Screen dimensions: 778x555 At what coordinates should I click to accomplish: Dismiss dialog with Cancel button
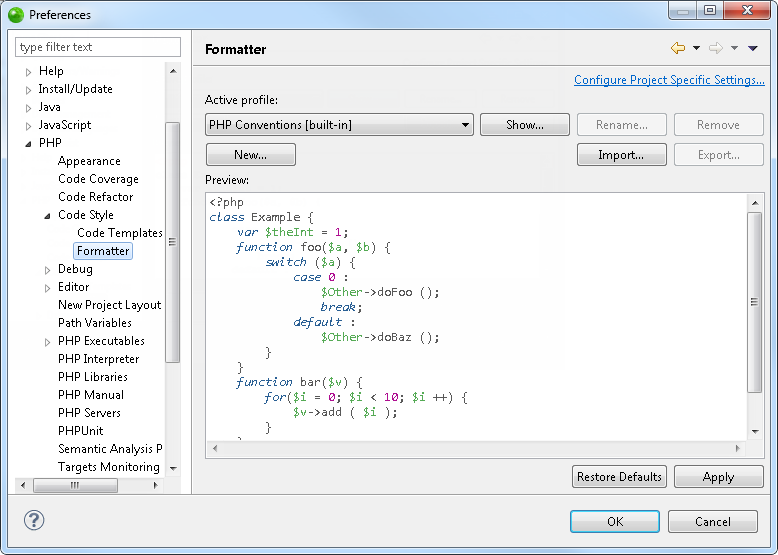coord(713,521)
